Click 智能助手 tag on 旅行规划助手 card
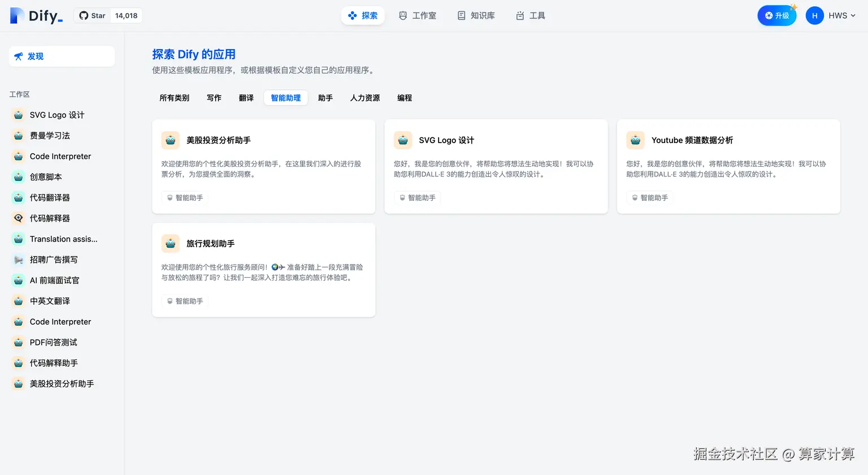This screenshot has width=868, height=475. click(x=185, y=301)
